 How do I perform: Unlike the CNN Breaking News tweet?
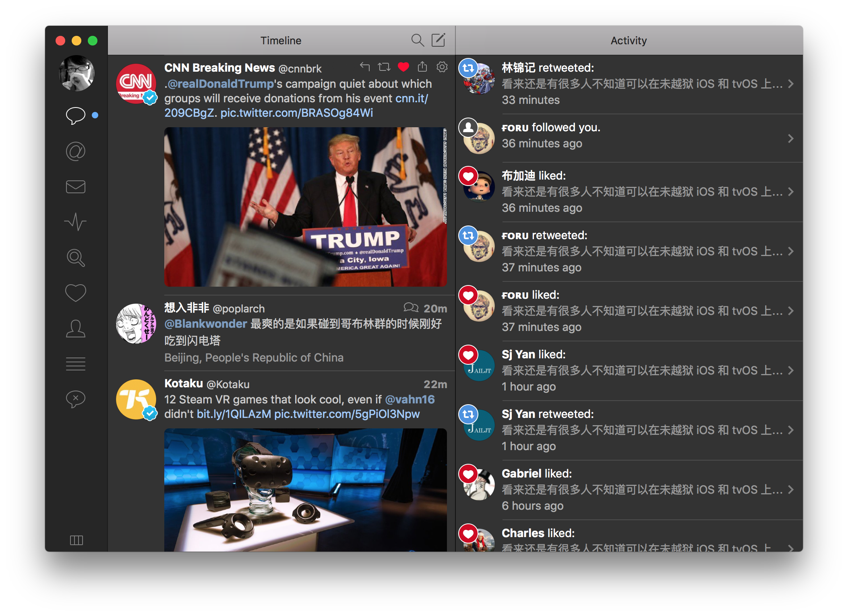pos(403,67)
